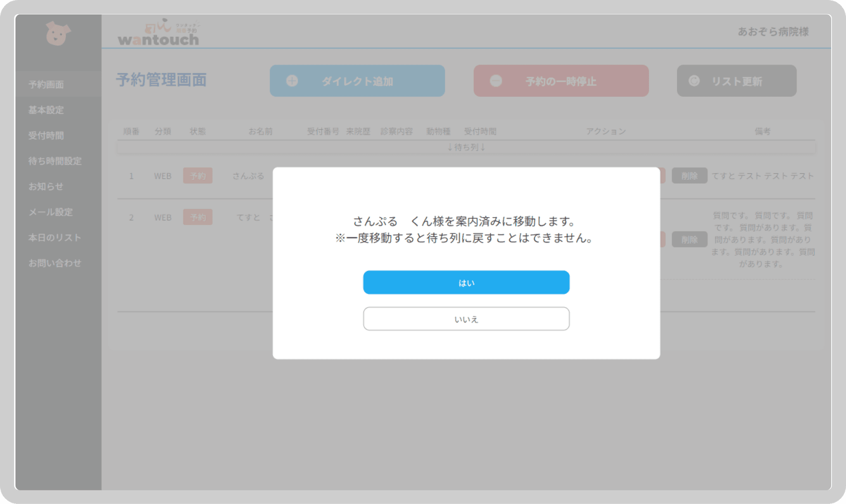
Task: Click the あおぞら病院様 account label
Action: pos(774,32)
